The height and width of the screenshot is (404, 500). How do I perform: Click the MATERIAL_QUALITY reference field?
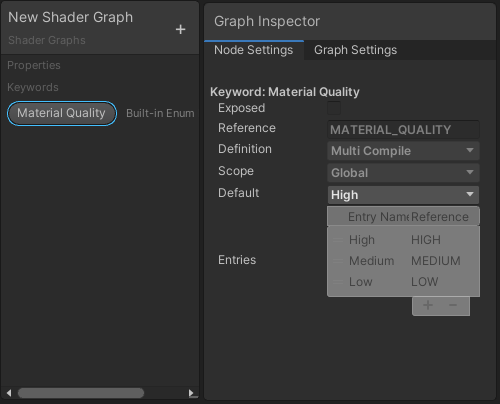coord(403,130)
